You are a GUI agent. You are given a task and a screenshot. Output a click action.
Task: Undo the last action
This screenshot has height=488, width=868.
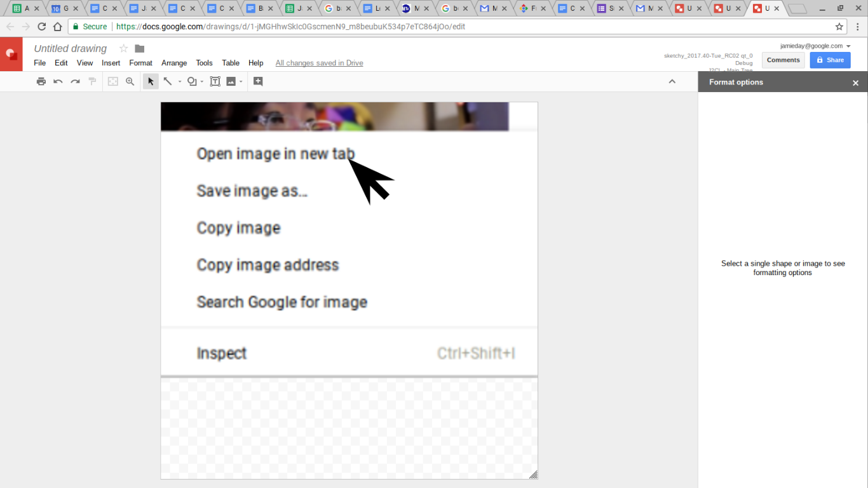pos(58,81)
